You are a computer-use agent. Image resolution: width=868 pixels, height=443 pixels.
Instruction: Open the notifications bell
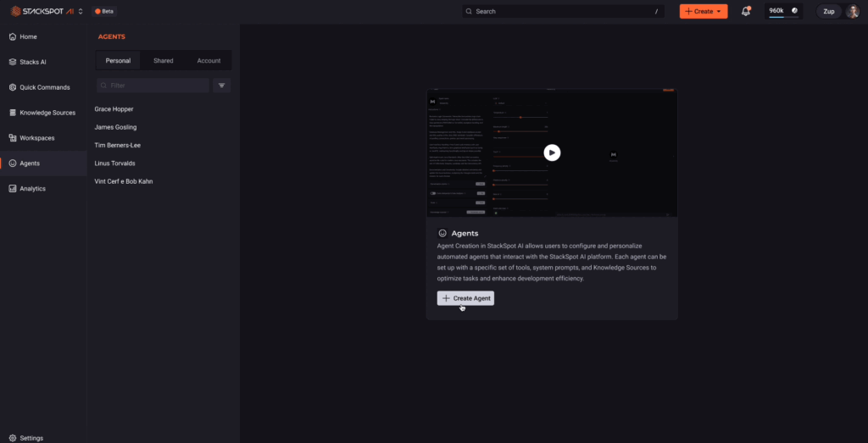coord(746,11)
